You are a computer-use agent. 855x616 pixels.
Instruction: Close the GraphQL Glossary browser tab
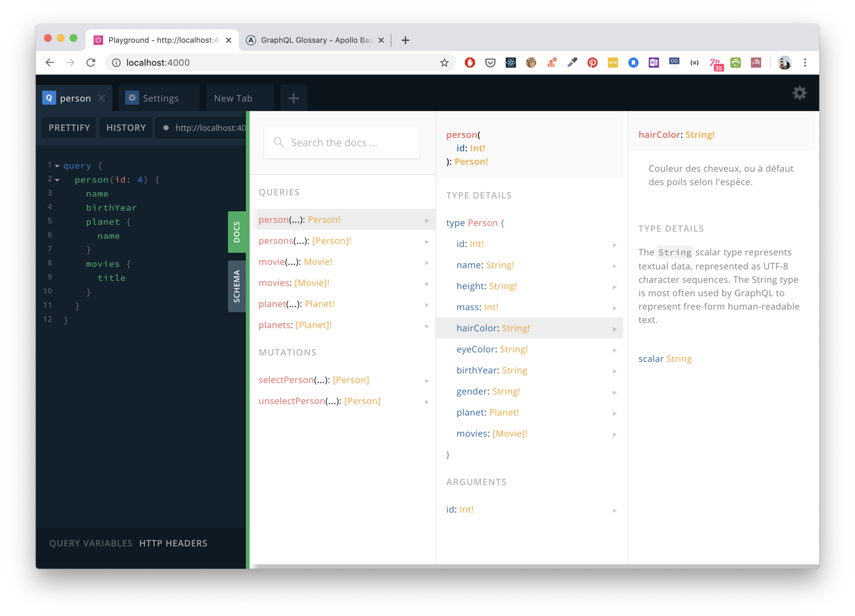(381, 40)
